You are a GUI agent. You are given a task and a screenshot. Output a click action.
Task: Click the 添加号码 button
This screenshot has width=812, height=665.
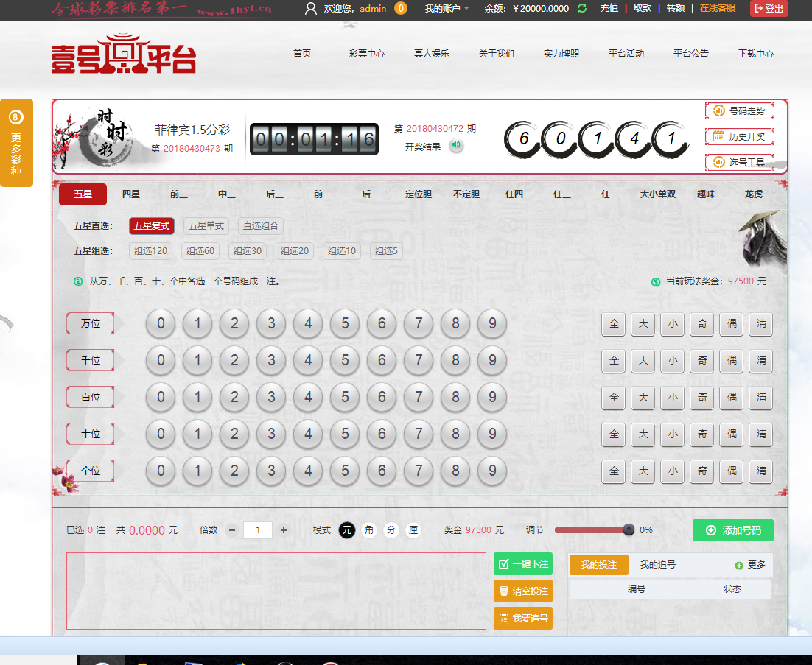(732, 530)
